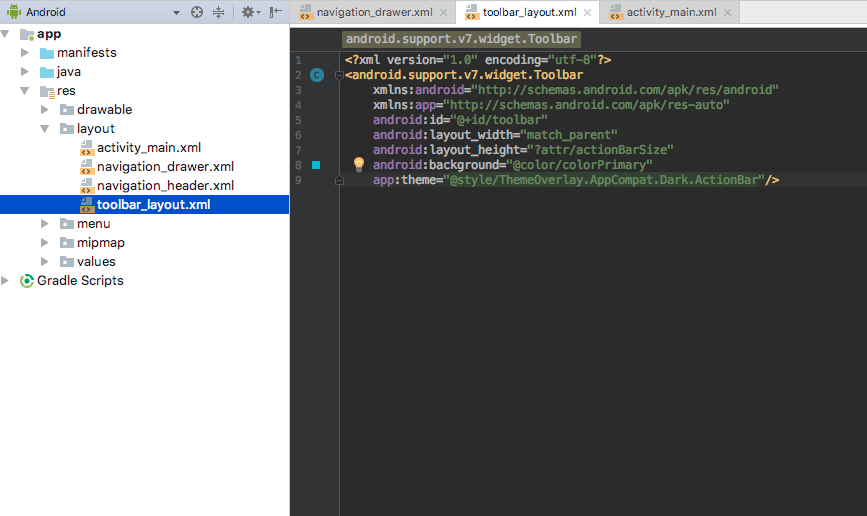Image resolution: width=867 pixels, height=516 pixels.
Task: Collapse all with the project toolbar icon
Action: 218,12
